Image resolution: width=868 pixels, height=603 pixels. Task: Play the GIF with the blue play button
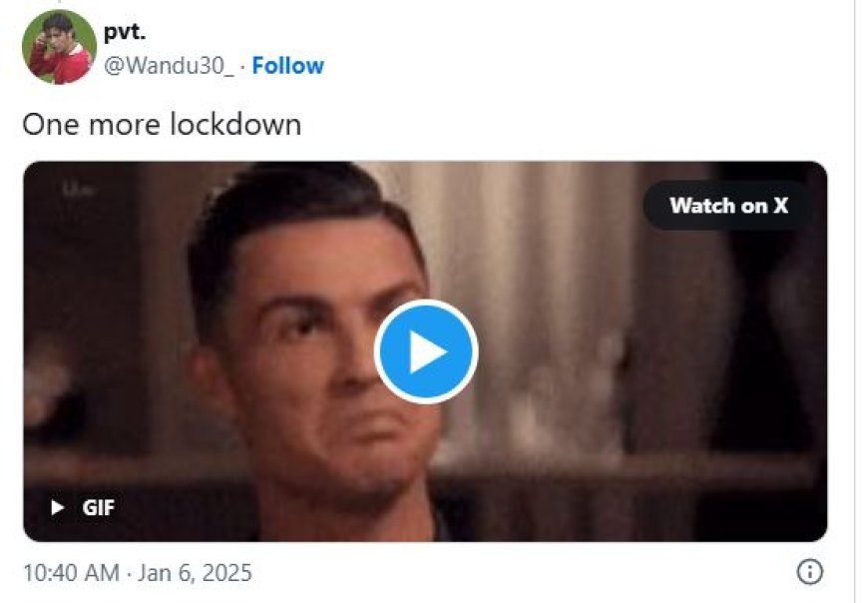(x=426, y=351)
